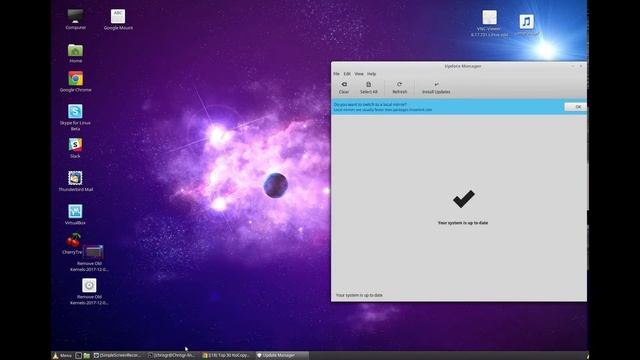Click OK on the local mirror banner
640x360 pixels.
[575, 107]
